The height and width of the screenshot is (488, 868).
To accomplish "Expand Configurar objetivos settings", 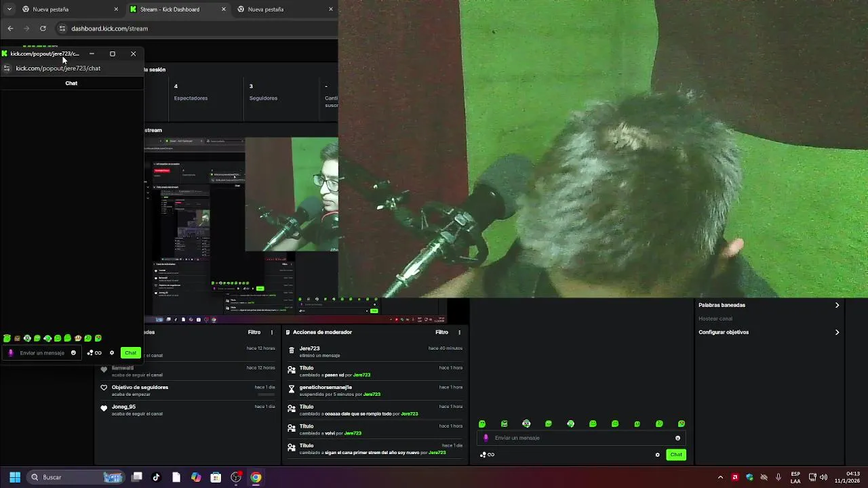I will point(769,332).
